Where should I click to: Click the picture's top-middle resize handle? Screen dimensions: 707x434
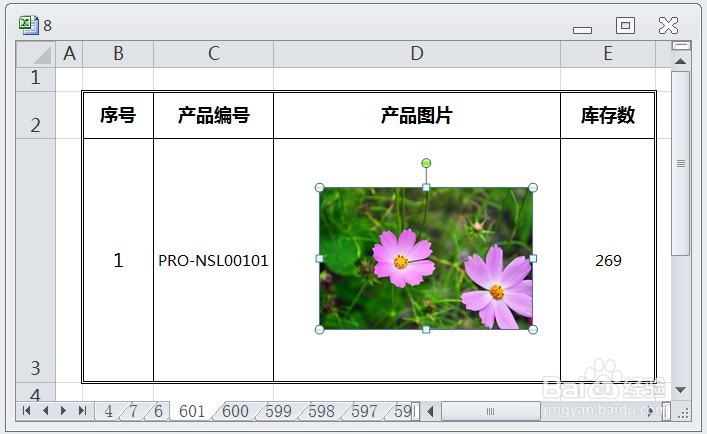(426, 187)
